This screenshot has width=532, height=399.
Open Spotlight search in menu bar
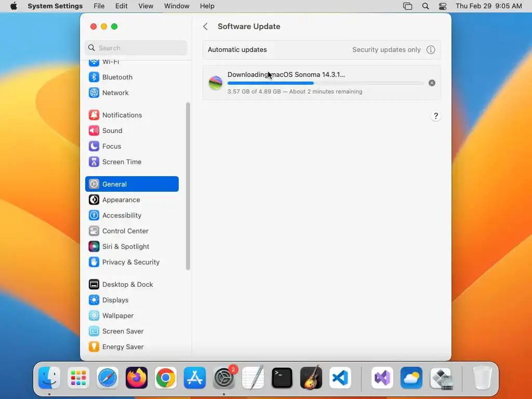[x=425, y=6]
